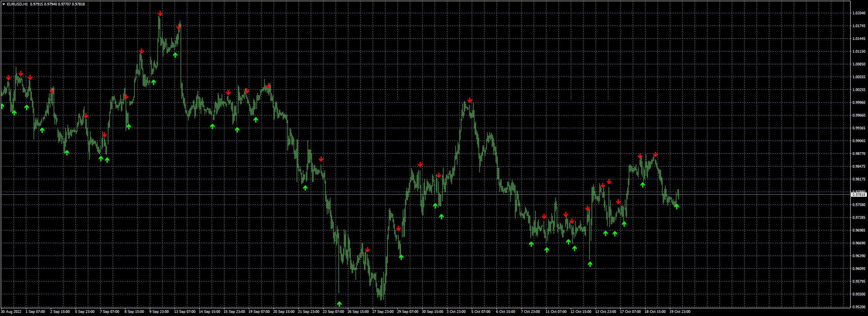Click the 23 Sep 07:00 time label

(333, 312)
